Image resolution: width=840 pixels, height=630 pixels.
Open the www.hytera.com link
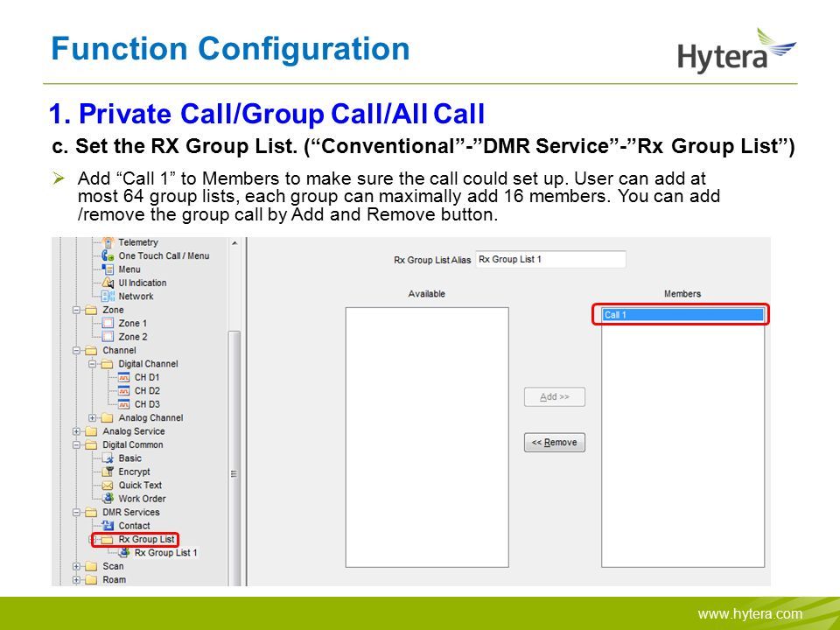(x=750, y=614)
